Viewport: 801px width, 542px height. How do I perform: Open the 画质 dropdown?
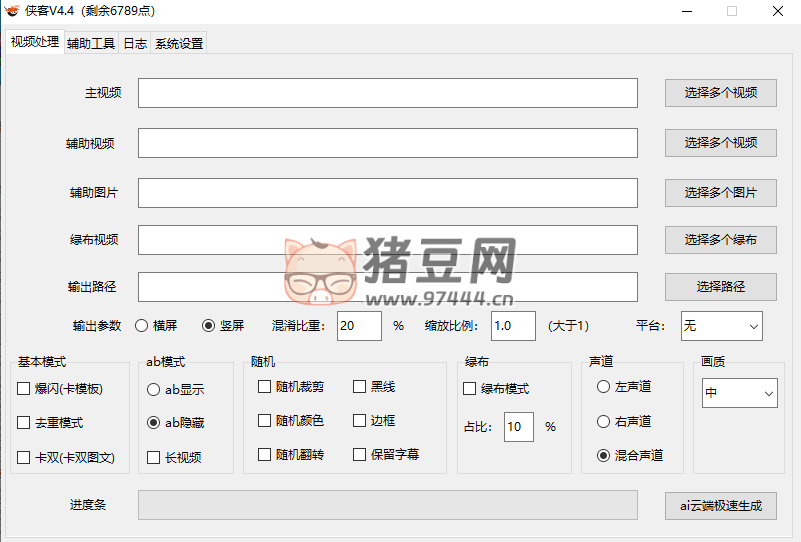click(x=739, y=393)
